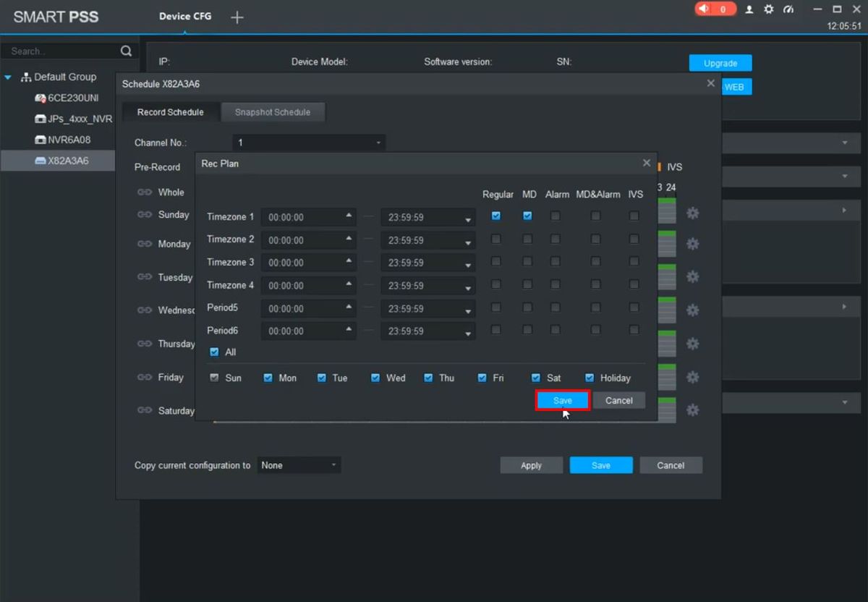Image resolution: width=868 pixels, height=602 pixels.
Task: Add new tab with plus icon
Action: (x=237, y=17)
